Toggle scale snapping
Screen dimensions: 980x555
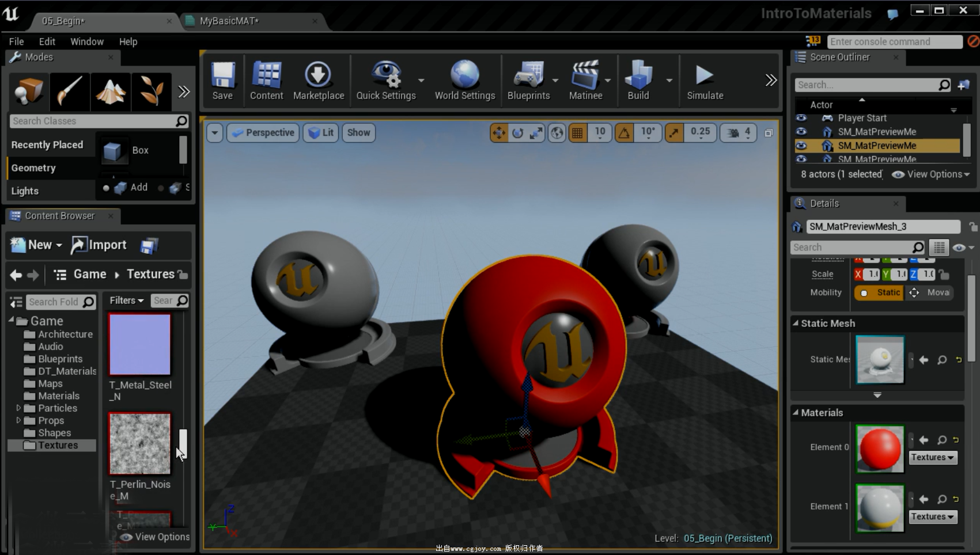(673, 133)
